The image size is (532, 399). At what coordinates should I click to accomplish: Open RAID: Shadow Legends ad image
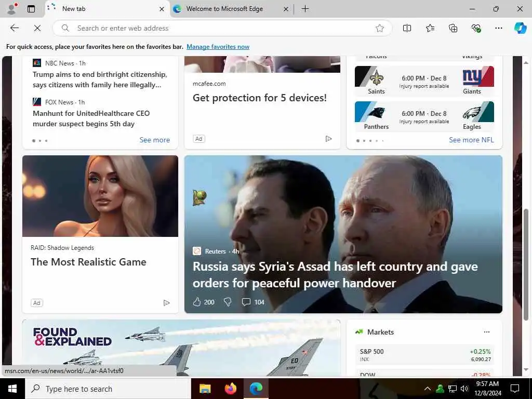(x=100, y=196)
